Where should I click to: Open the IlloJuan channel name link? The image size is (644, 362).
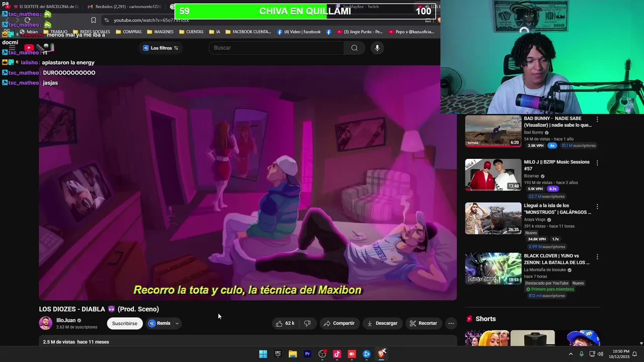(x=66, y=320)
